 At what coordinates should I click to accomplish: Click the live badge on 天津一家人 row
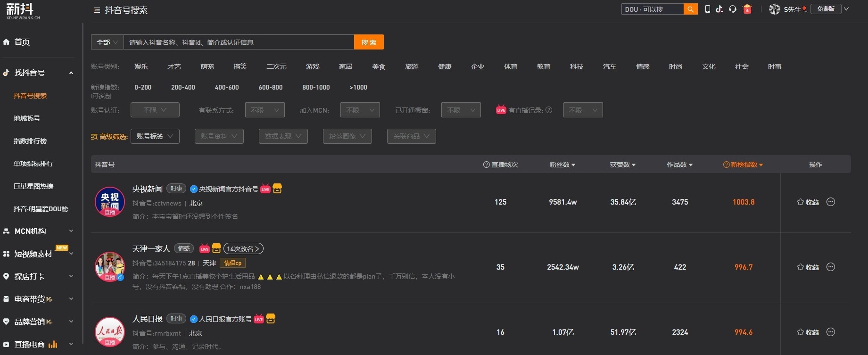205,248
